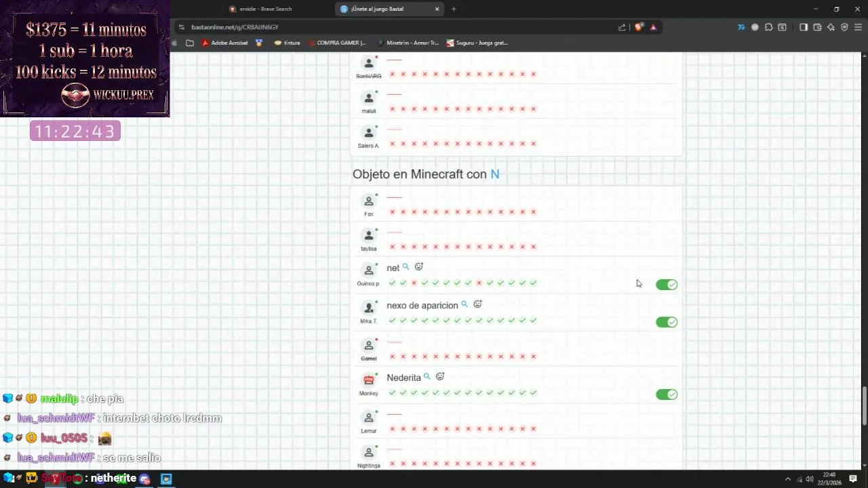The width and height of the screenshot is (868, 488).
Task: Switch to the 'ervidie - Brave Search' tab
Action: (x=277, y=9)
